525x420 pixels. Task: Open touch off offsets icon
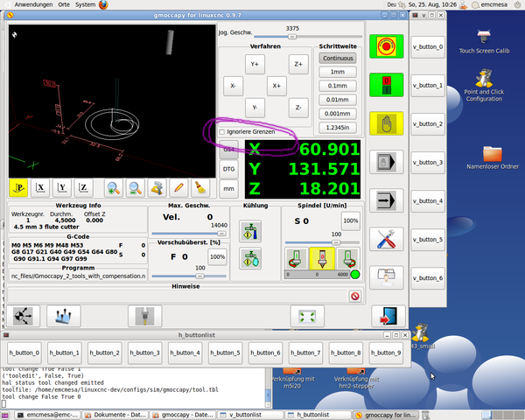tap(64, 316)
